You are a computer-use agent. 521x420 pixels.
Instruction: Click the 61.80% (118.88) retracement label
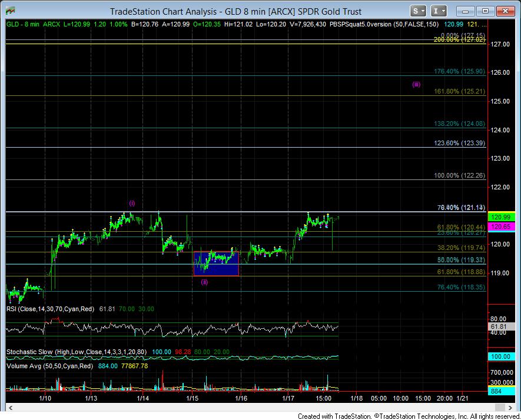(462, 272)
